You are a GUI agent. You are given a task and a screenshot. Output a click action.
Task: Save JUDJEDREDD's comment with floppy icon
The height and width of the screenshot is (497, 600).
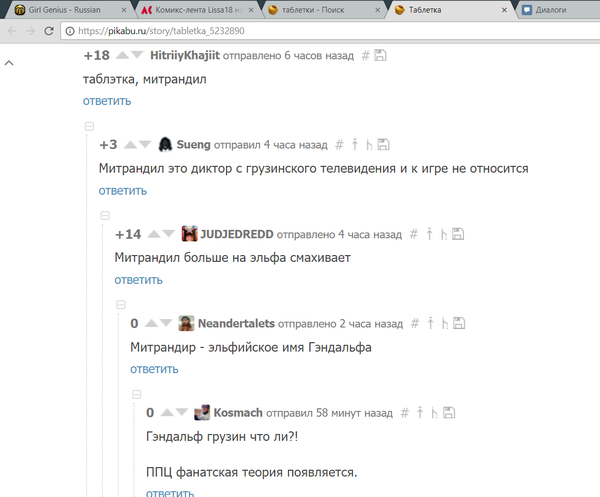click(458, 234)
